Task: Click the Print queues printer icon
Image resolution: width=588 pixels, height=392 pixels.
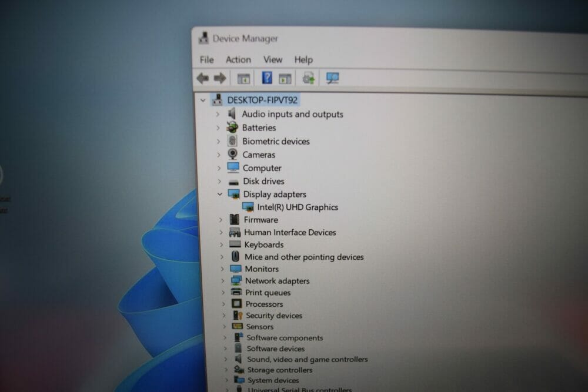Action: 236,292
